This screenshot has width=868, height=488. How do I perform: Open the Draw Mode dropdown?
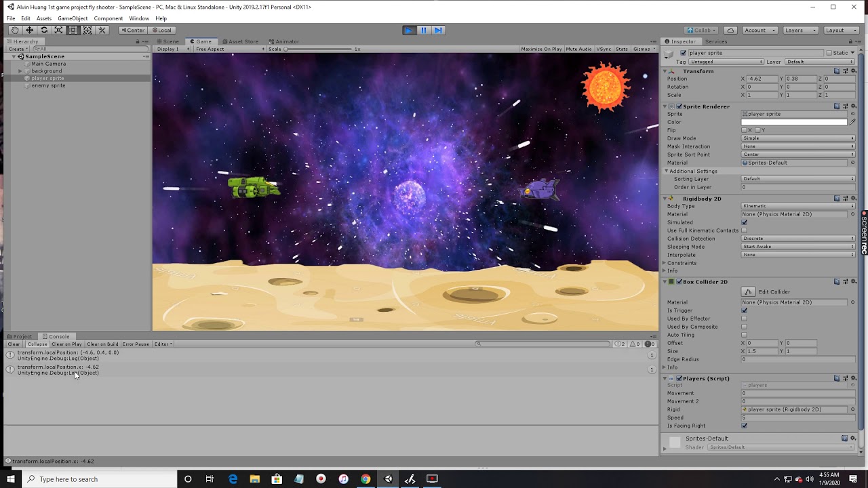798,138
